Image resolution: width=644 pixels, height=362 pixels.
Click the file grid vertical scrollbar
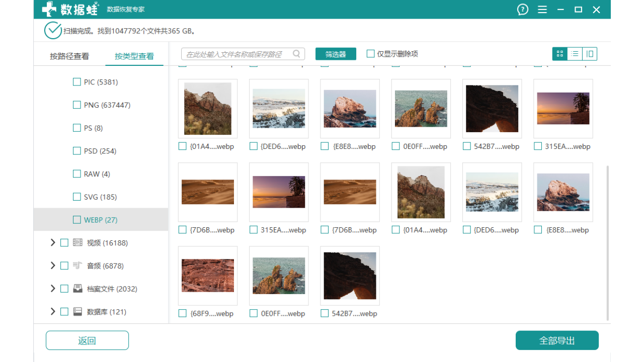tap(608, 241)
